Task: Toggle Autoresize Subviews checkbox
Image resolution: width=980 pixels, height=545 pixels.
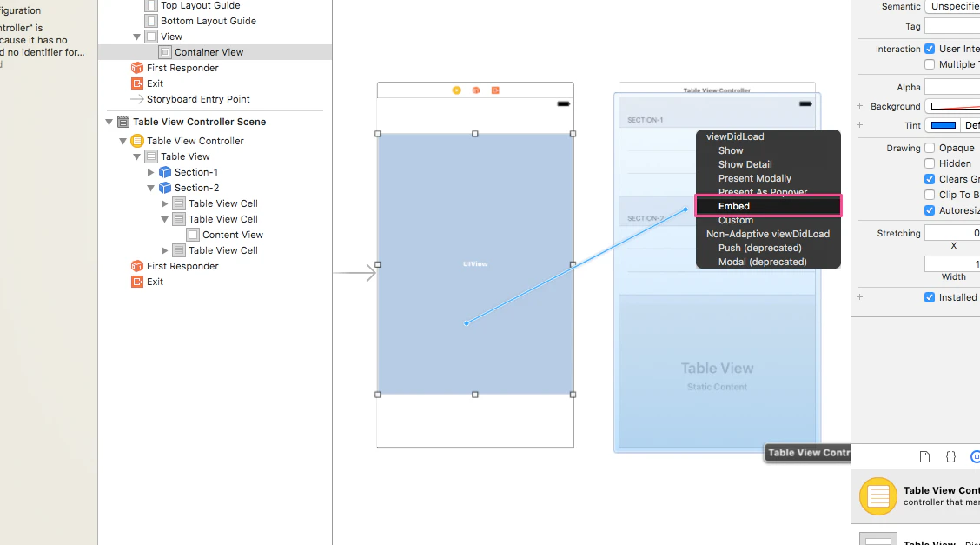Action: click(x=930, y=210)
